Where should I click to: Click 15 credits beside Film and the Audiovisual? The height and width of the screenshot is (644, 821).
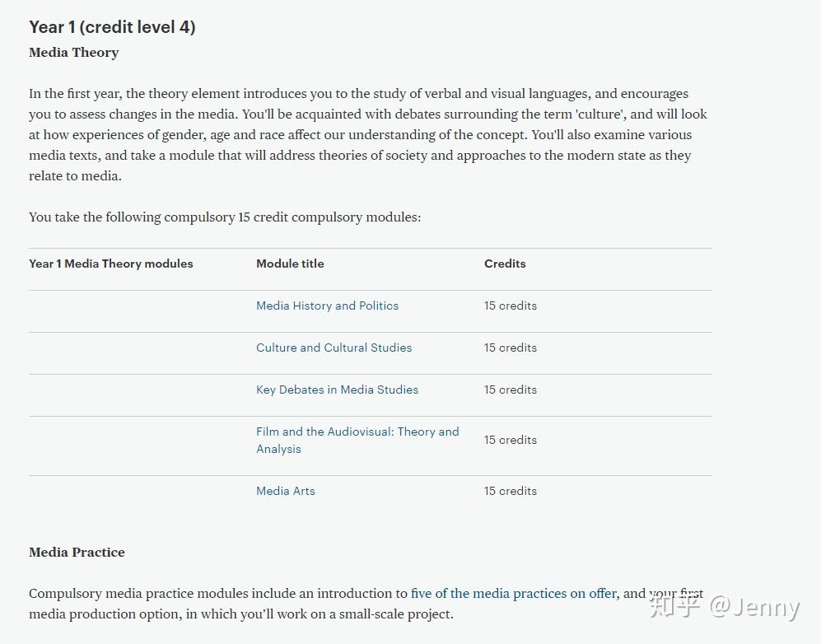click(511, 441)
